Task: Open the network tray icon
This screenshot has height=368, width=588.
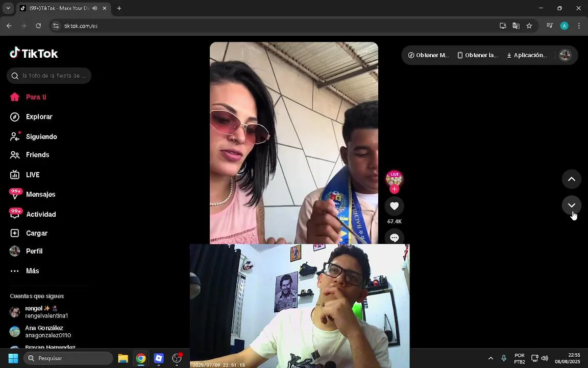Action: click(x=535, y=358)
